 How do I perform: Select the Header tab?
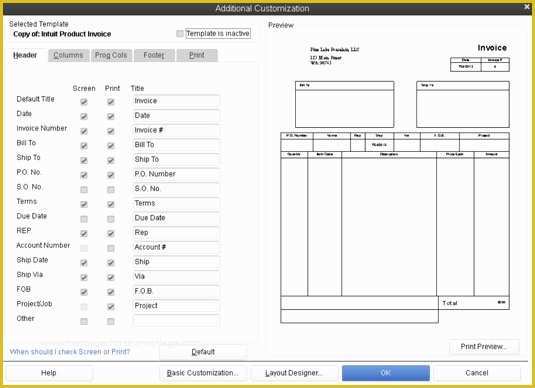tap(25, 55)
